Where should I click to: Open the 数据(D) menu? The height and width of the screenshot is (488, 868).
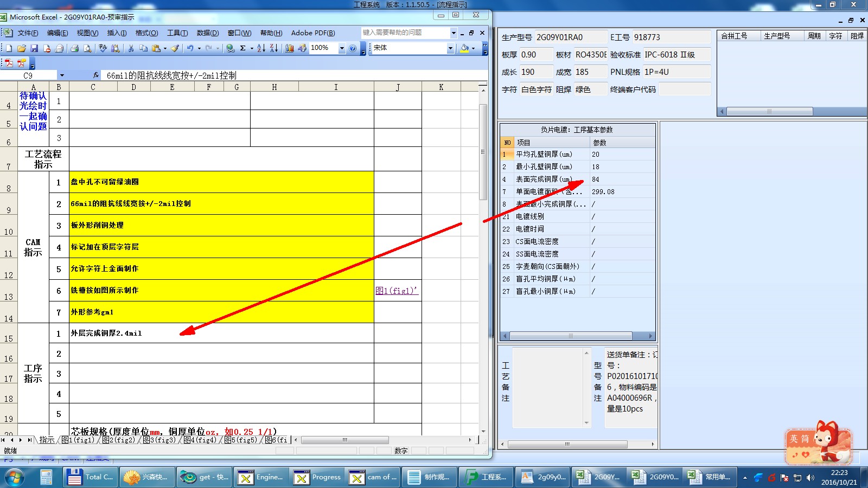(x=208, y=33)
